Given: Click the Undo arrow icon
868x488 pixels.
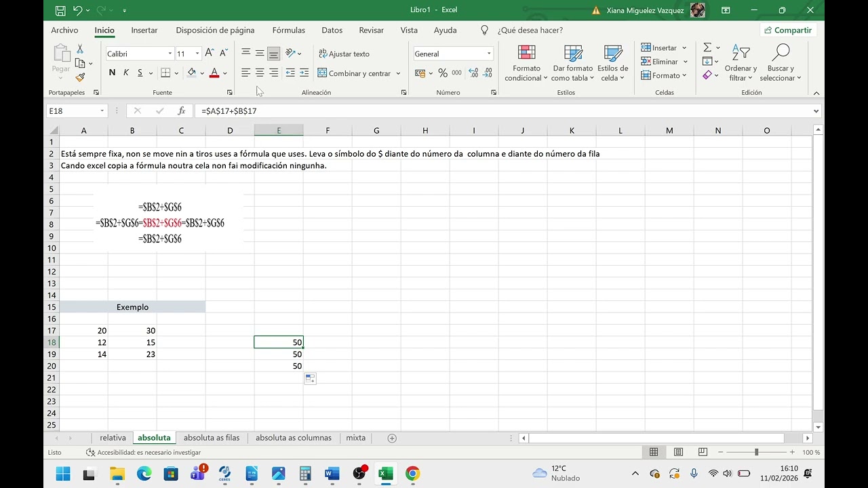Looking at the screenshot, I should tap(78, 10).
